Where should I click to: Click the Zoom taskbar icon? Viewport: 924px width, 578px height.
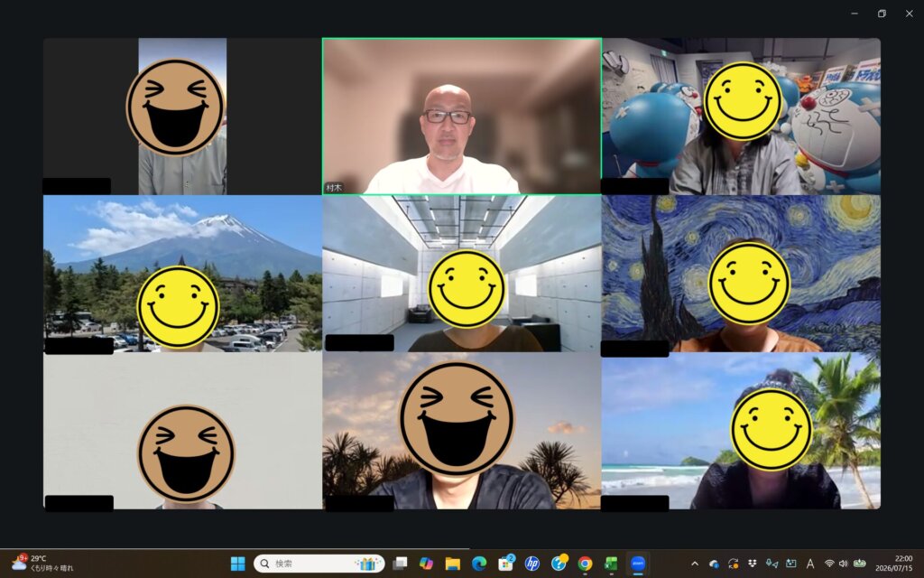pos(638,564)
